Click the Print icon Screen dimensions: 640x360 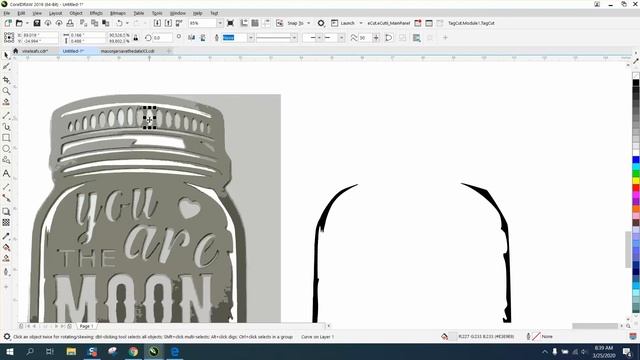coord(70,23)
